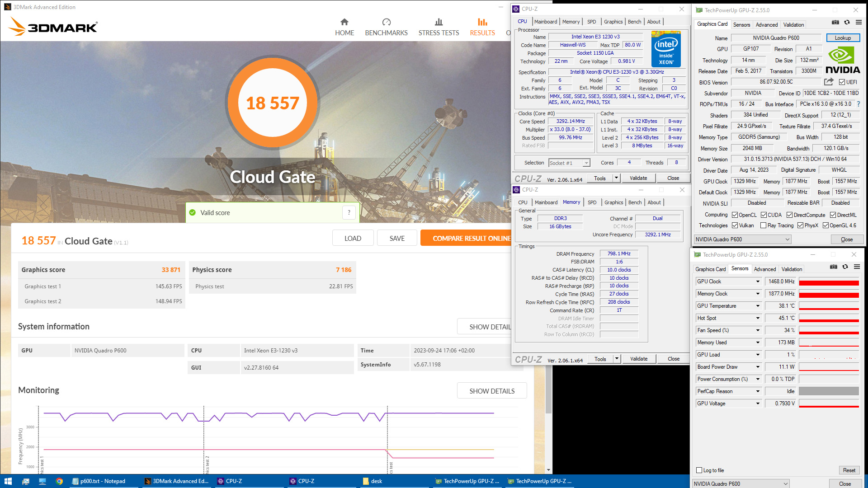Click SAVE button in 3DMark
The height and width of the screenshot is (488, 868).
[x=397, y=238]
